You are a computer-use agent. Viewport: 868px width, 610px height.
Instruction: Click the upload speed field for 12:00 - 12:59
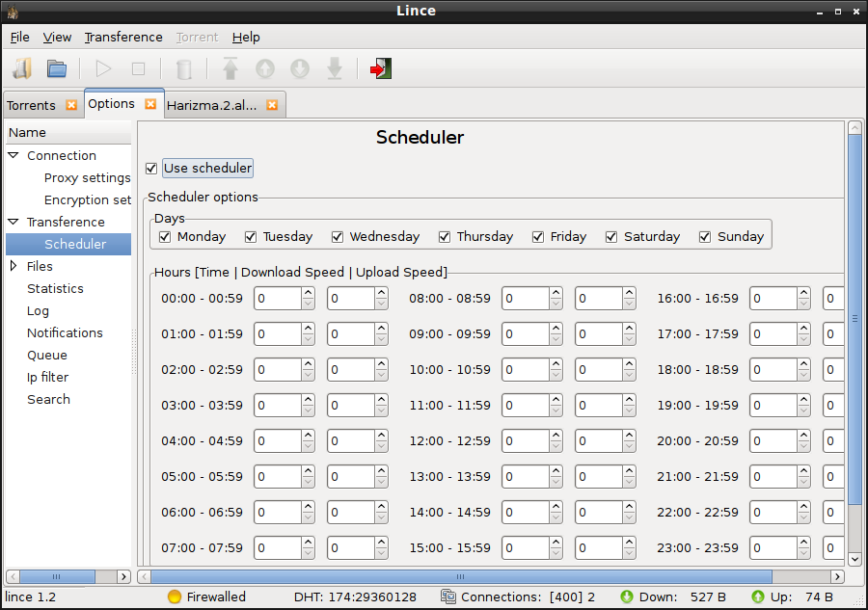coord(598,441)
